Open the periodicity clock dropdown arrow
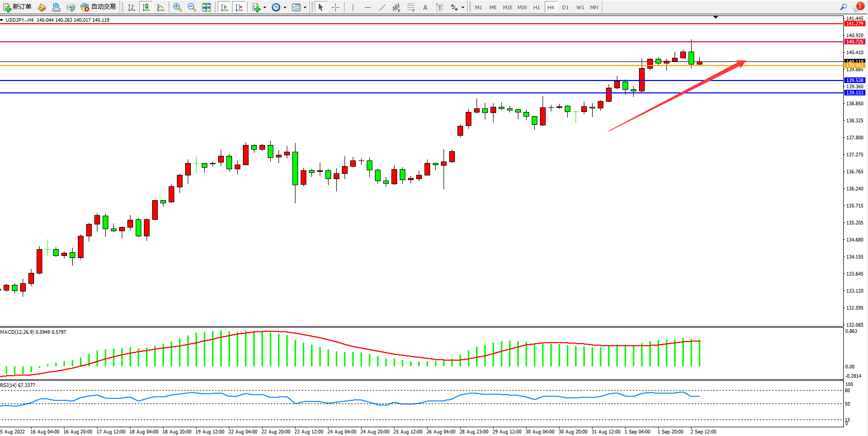This screenshot has height=436, width=868. point(285,7)
